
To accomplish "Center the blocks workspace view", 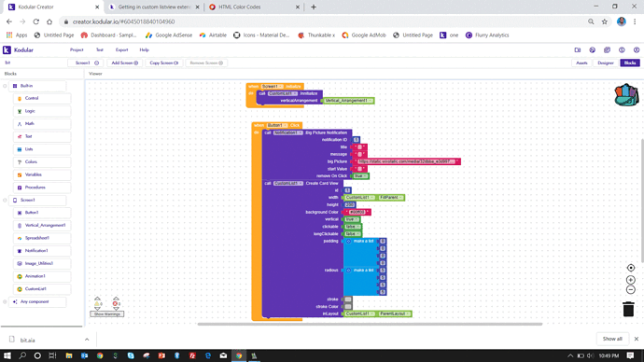I will coord(631,268).
